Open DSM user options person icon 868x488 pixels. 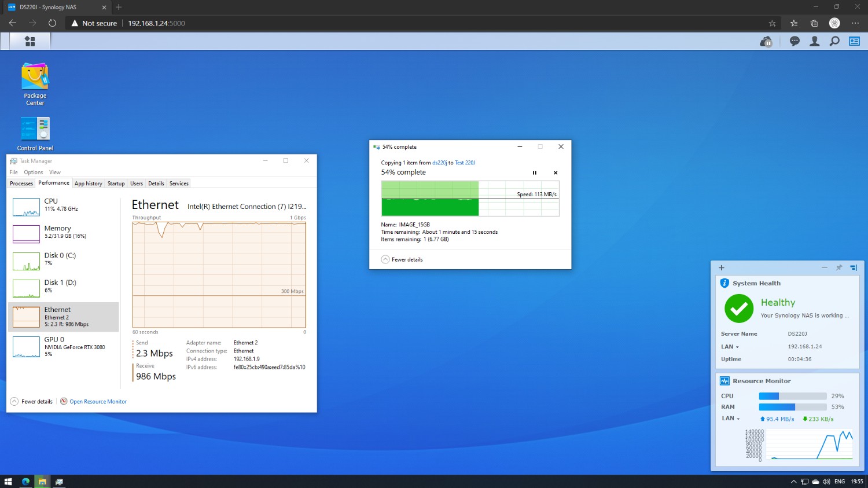814,41
